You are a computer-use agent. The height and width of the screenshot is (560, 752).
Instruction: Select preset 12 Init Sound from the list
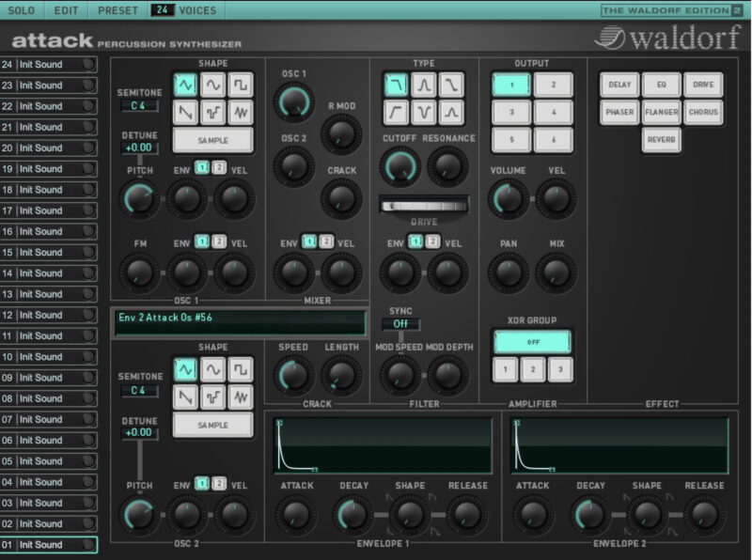pos(42,316)
